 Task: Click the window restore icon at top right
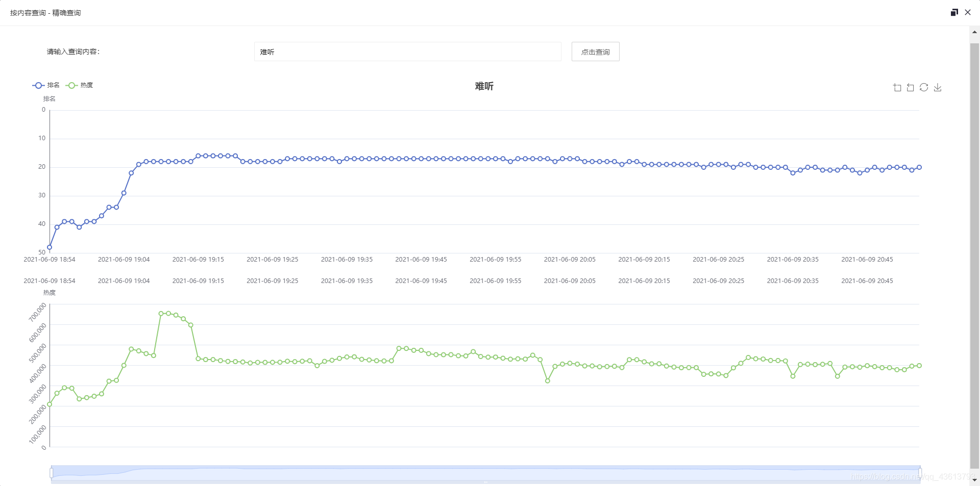(954, 12)
